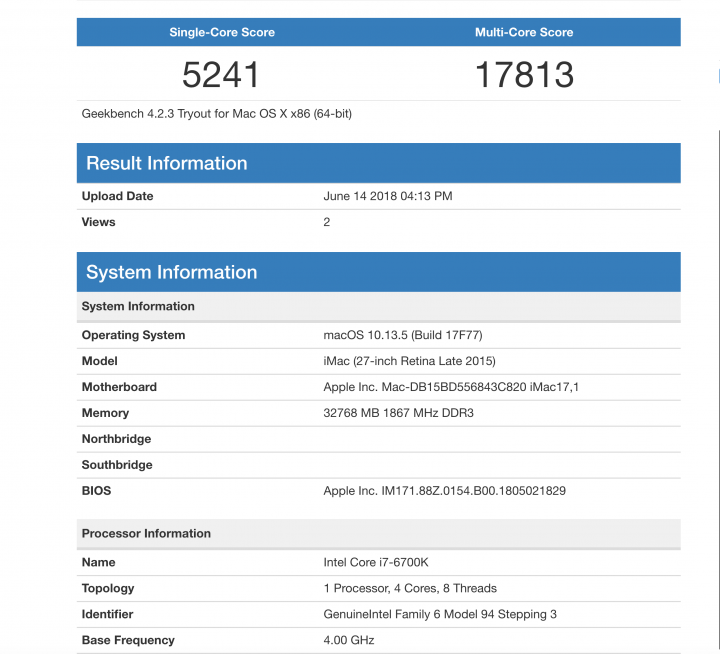Click the Views label

tap(98, 222)
